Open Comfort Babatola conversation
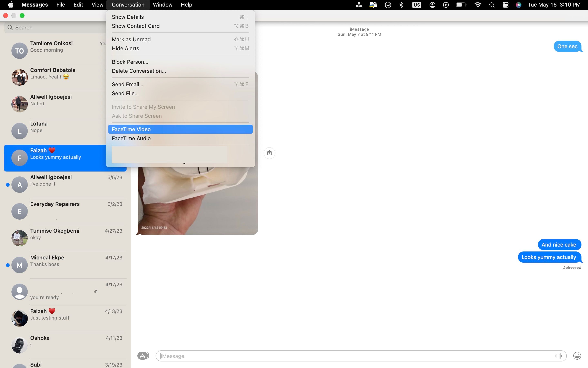This screenshot has width=588, height=368. 55,77
